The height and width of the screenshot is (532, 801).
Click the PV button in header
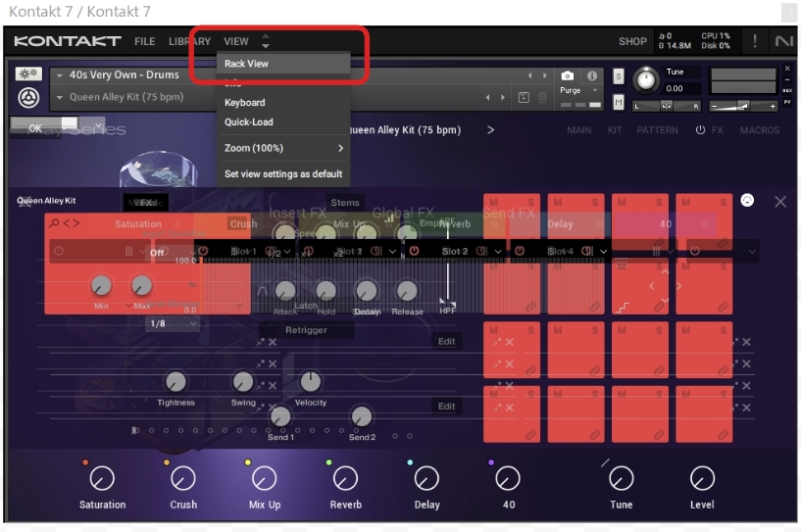[x=787, y=102]
